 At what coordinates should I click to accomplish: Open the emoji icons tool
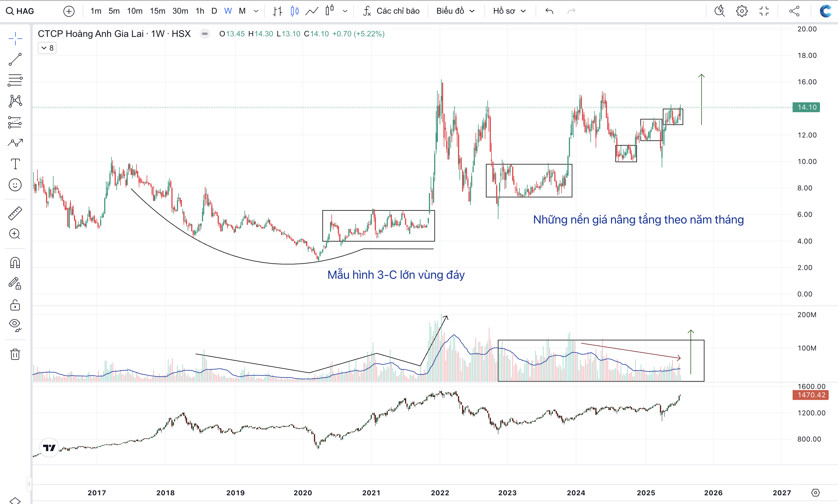[15, 185]
